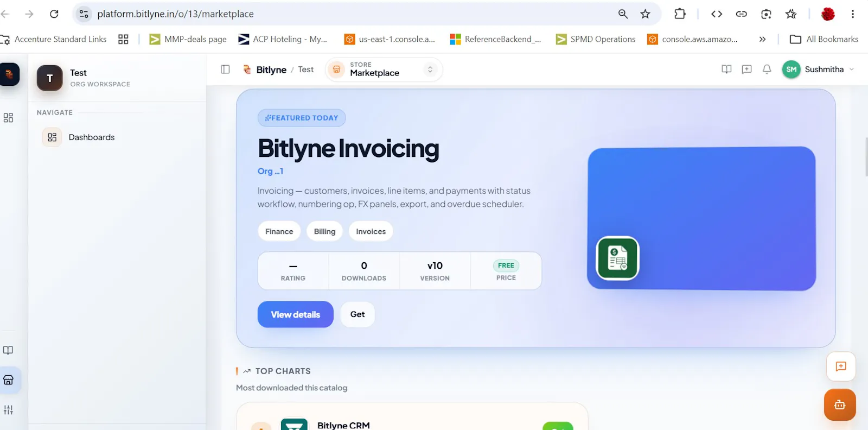The height and width of the screenshot is (430, 868).
Task: Click the code brackets extension icon
Action: point(717,14)
